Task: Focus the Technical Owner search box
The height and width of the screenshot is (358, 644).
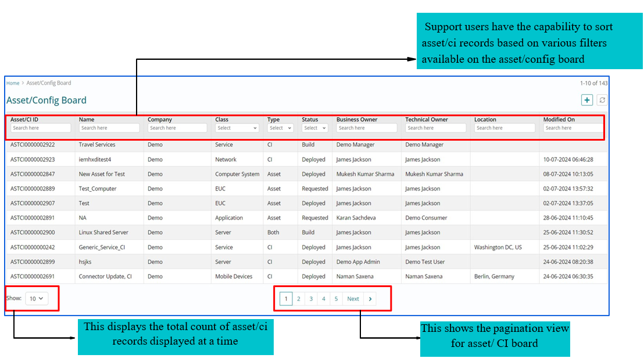Action: pyautogui.click(x=435, y=128)
